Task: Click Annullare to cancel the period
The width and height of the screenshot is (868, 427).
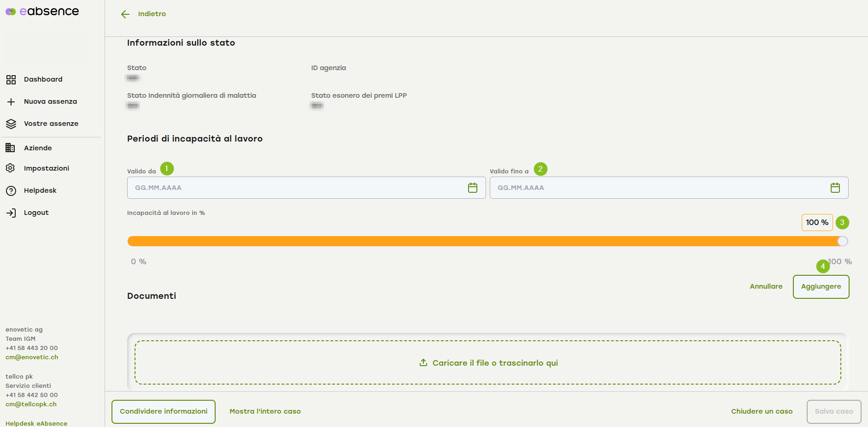Action: coord(766,286)
